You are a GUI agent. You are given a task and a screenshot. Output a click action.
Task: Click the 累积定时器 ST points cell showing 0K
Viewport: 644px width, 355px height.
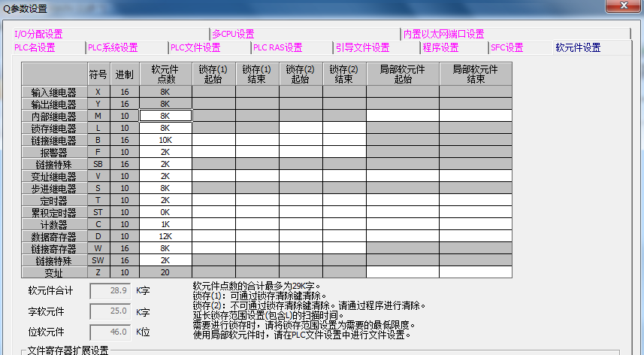165,212
